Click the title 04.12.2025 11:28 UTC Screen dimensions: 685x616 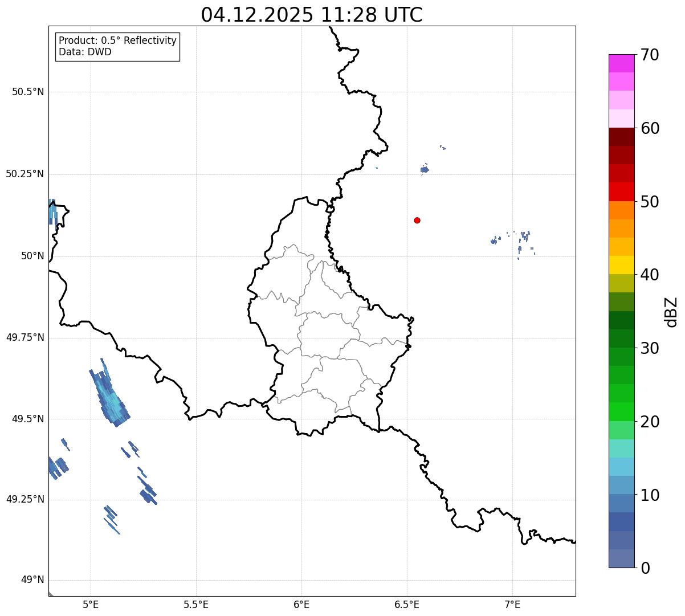[x=312, y=15]
